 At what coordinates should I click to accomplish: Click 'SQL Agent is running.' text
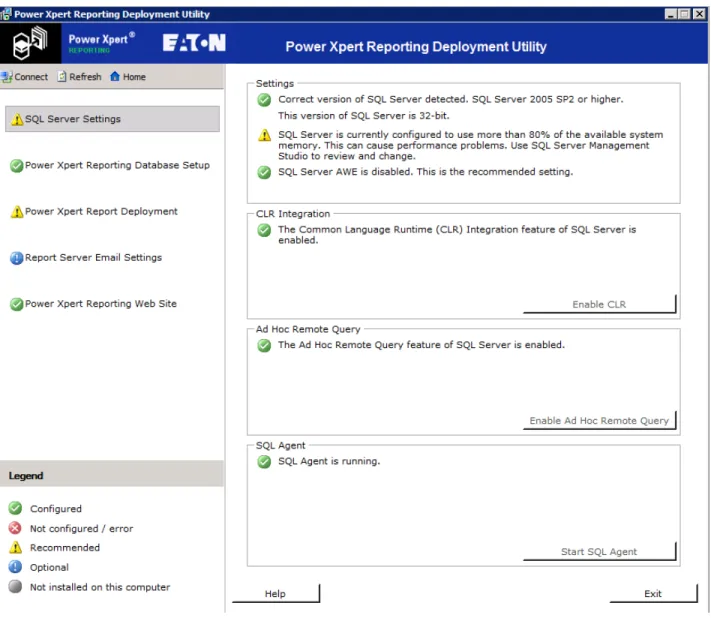pyautogui.click(x=329, y=461)
